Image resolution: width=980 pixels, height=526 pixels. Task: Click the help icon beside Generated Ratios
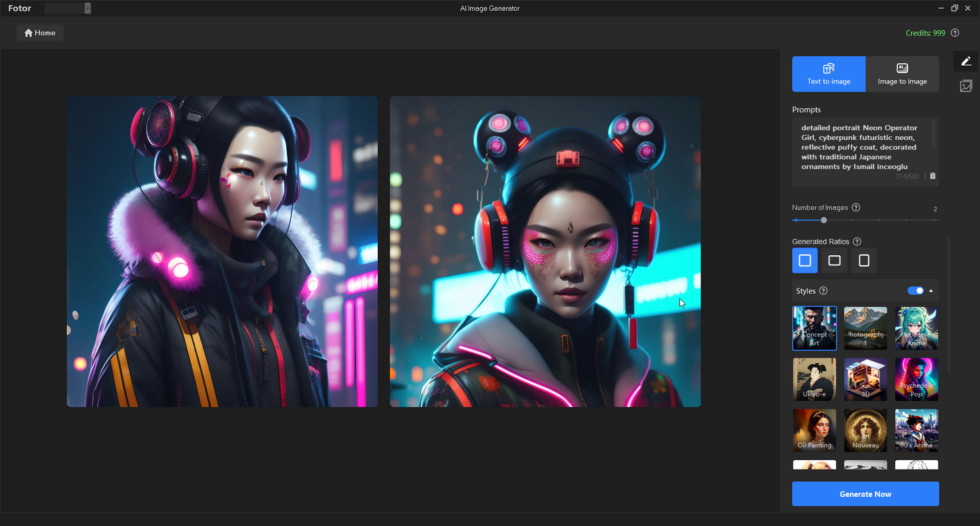click(857, 242)
